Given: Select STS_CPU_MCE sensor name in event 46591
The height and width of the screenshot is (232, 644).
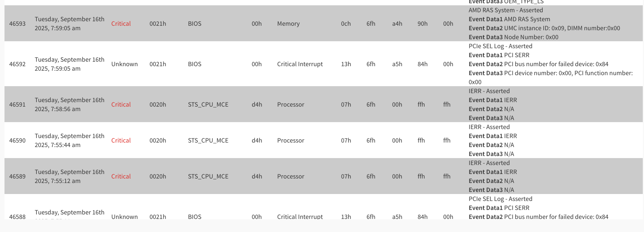Looking at the screenshot, I should pyautogui.click(x=208, y=105).
